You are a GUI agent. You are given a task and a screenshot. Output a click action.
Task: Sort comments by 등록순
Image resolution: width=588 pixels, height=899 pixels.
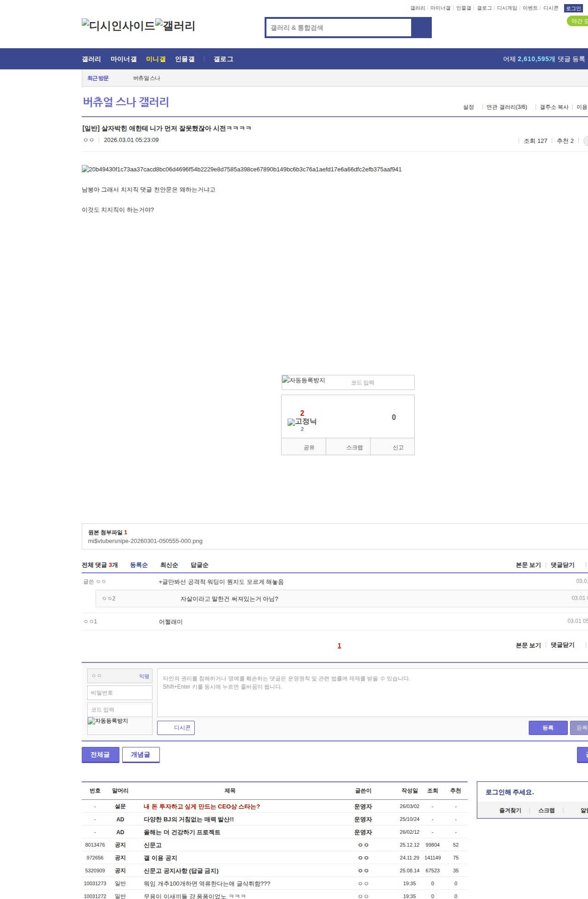(139, 565)
